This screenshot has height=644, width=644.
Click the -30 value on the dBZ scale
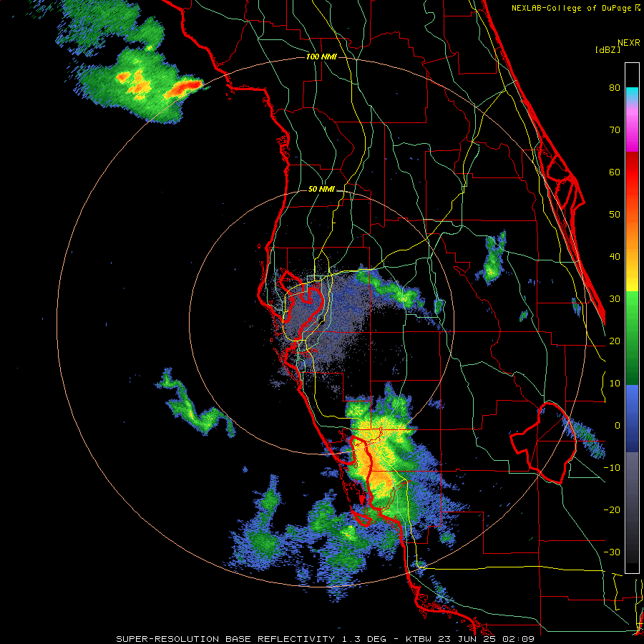pos(612,552)
